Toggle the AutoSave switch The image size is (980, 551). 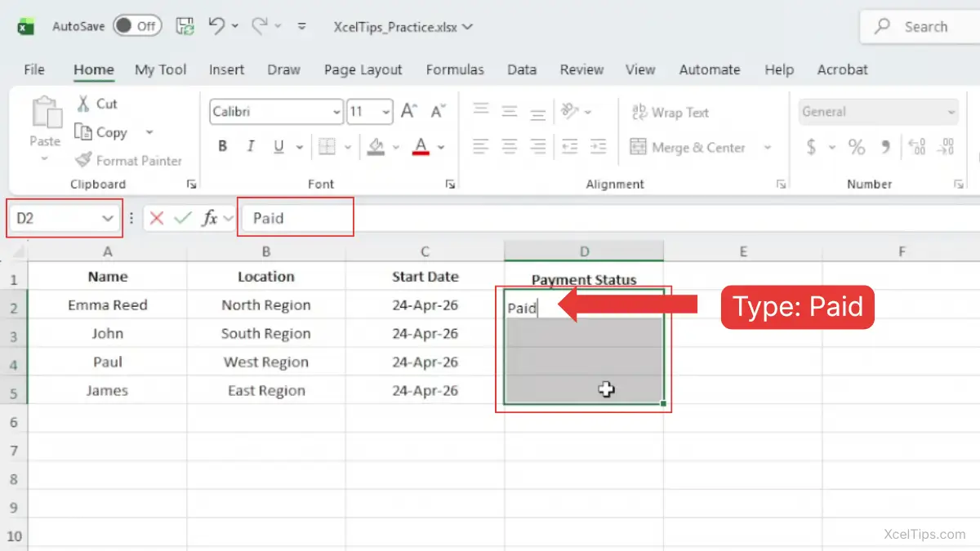point(136,26)
